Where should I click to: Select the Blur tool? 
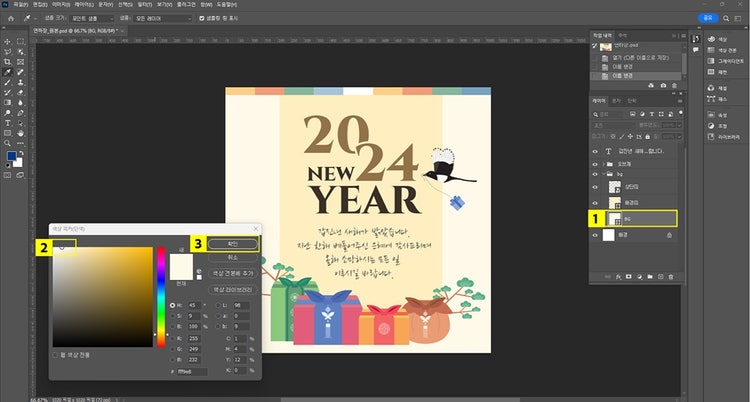coord(21,102)
